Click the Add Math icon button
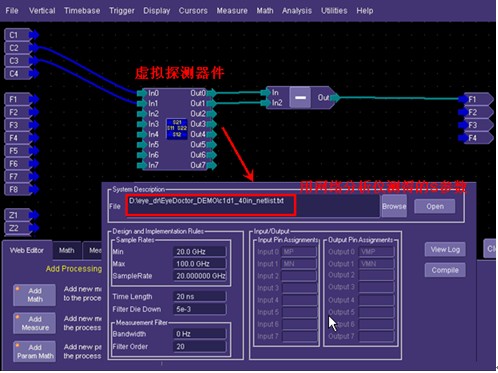This screenshot has width=498, height=373. (x=34, y=295)
